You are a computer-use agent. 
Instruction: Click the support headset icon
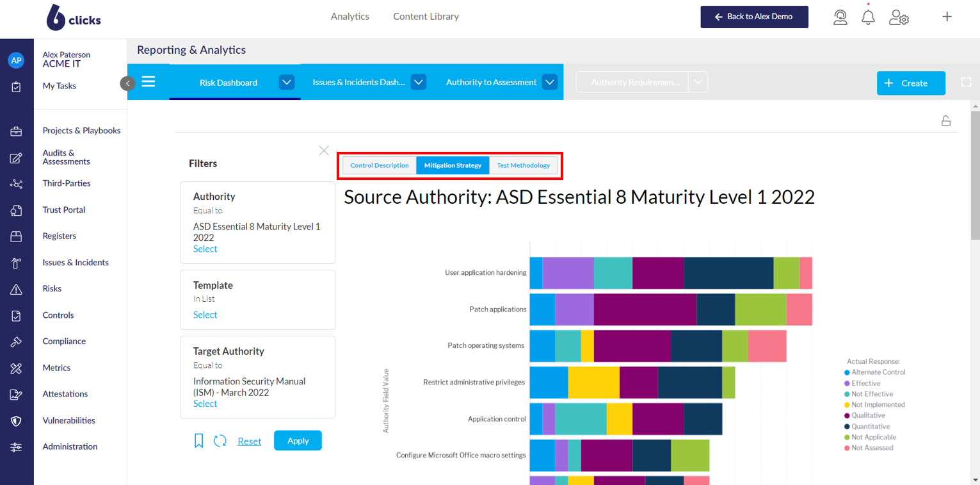click(x=840, y=17)
